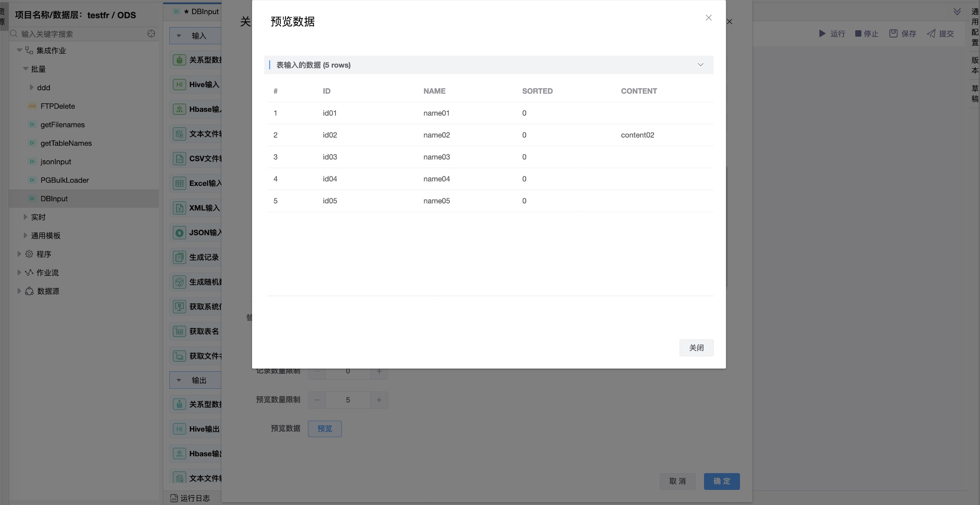Screen dimensions: 980x505
Task: Click the 运行 play icon
Action: pos(822,34)
